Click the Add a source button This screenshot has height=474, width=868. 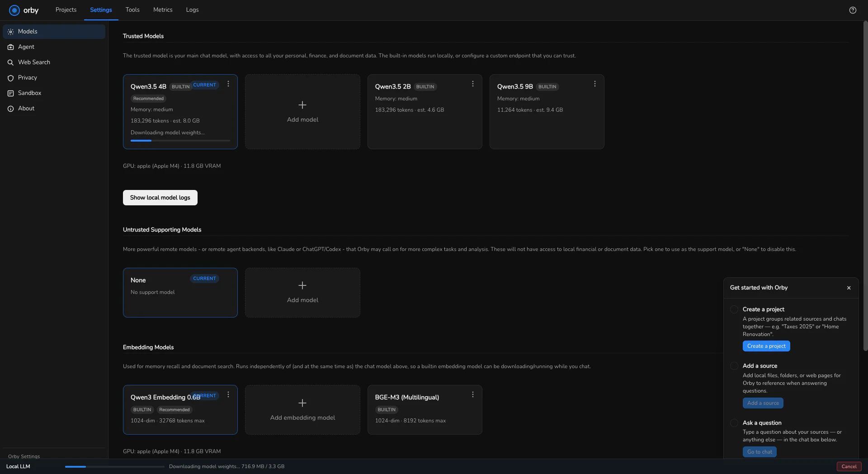click(763, 403)
